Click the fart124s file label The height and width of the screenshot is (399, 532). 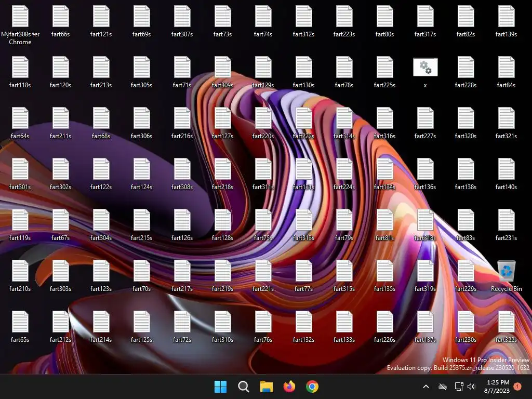[x=141, y=187]
